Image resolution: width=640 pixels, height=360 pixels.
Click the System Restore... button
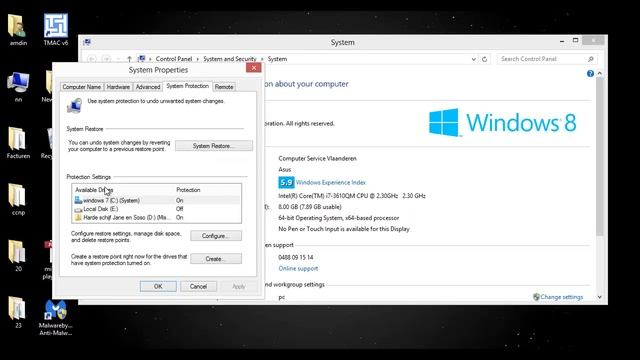[x=214, y=146]
